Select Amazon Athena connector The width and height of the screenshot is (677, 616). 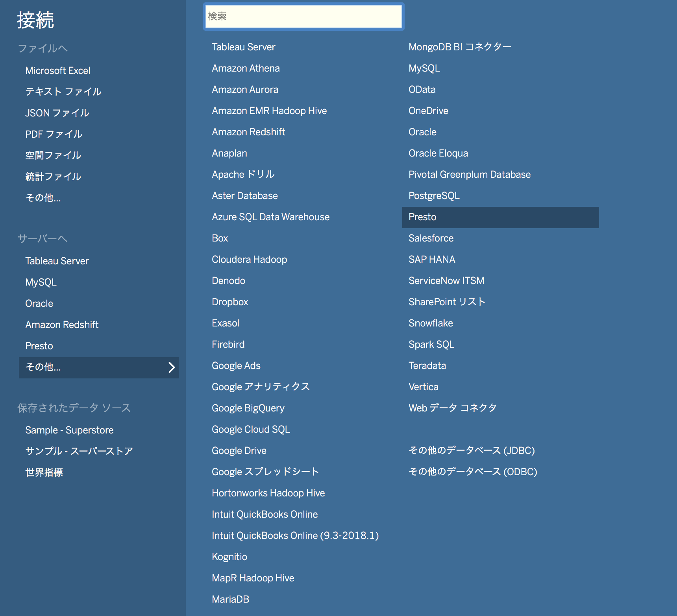246,68
